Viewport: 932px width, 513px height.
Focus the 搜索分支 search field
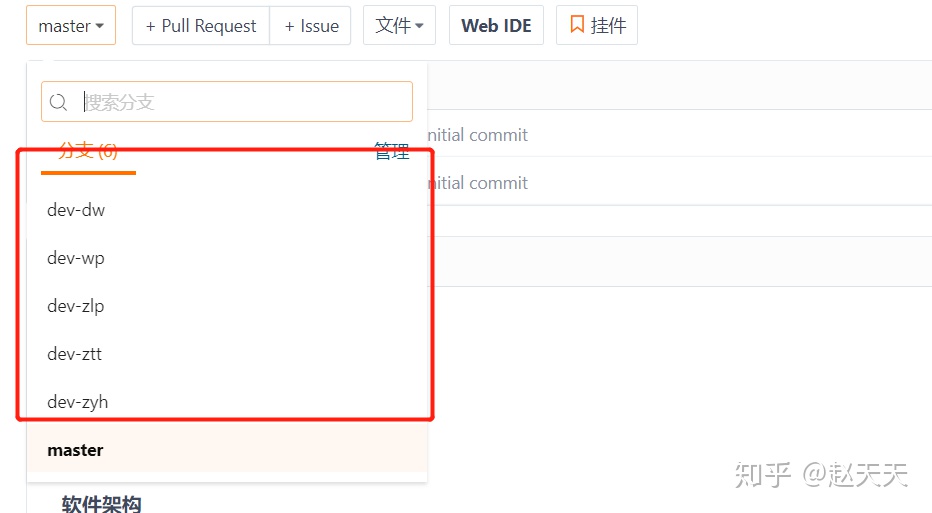pos(227,102)
